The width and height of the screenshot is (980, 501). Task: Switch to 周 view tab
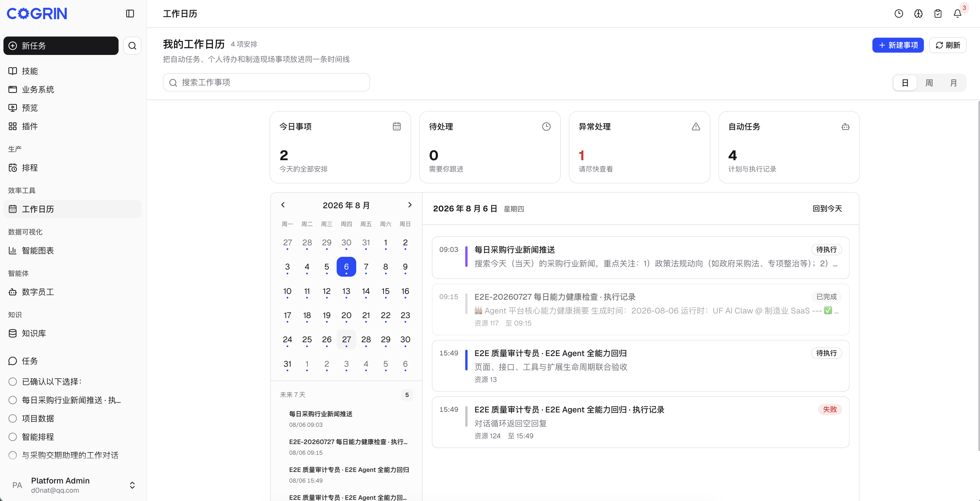pos(929,83)
